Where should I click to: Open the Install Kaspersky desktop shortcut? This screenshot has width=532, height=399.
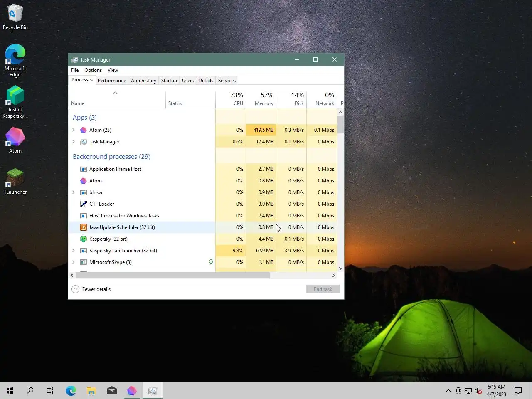pyautogui.click(x=15, y=102)
